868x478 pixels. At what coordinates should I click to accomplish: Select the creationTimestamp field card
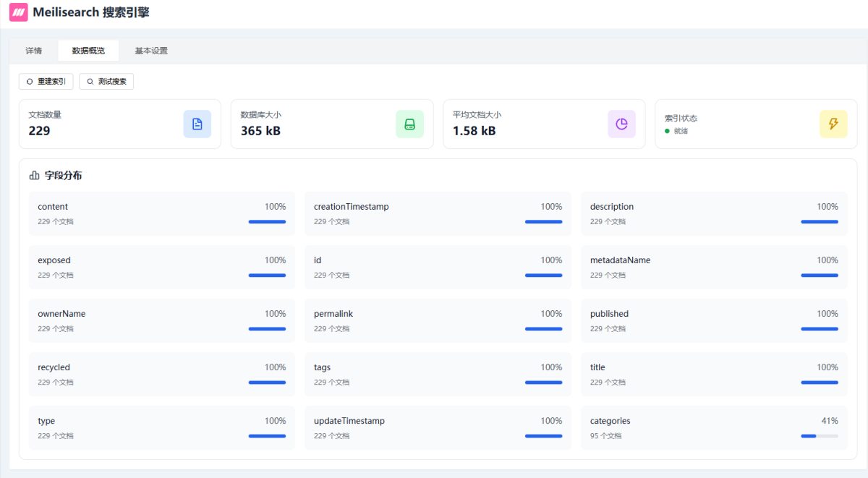coord(437,213)
